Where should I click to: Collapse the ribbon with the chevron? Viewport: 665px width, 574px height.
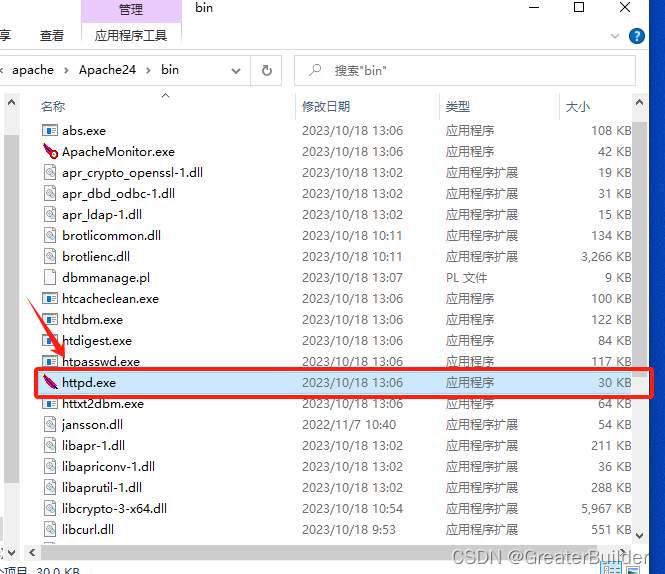click(612, 36)
